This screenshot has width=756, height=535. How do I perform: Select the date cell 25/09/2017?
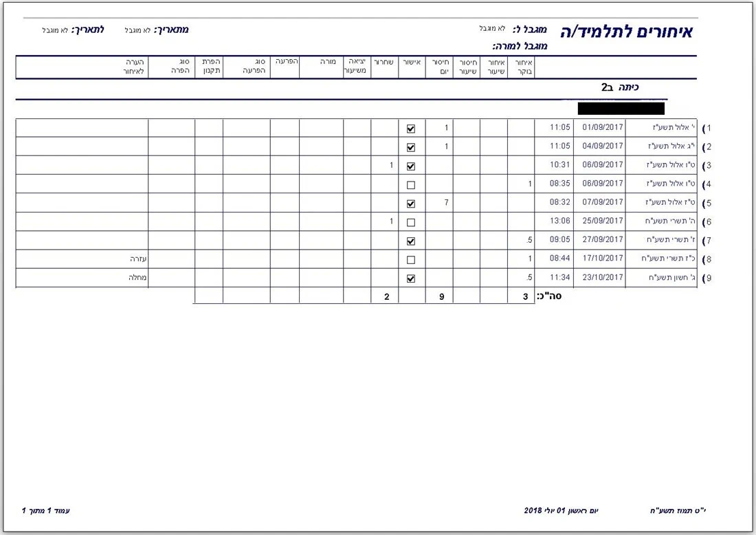point(603,221)
